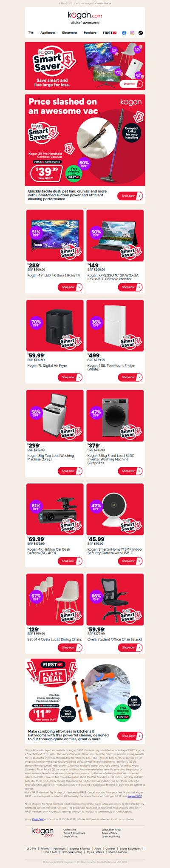This screenshot has height=868, width=170.
Task: Open the Furniture navigation item
Action: pyautogui.click(x=90, y=33)
